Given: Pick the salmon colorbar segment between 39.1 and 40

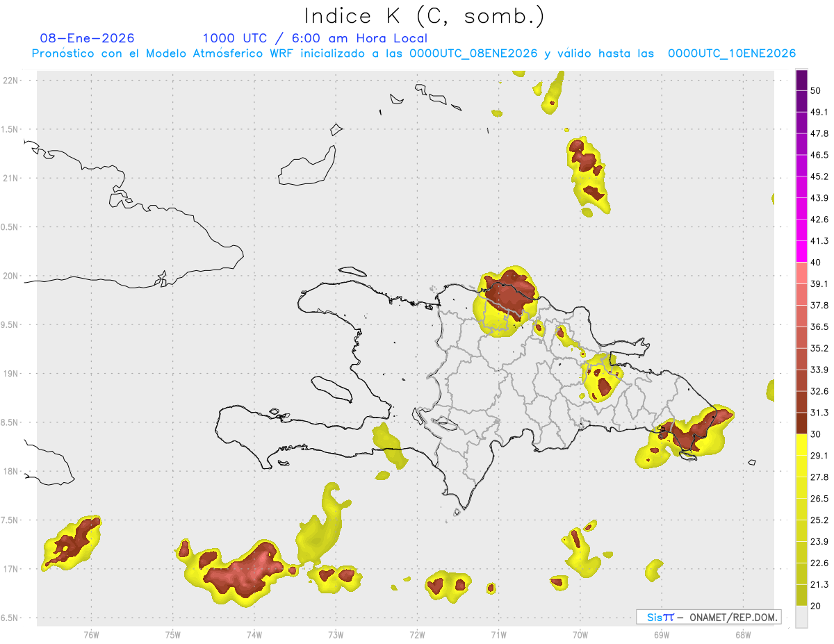Looking at the screenshot, I should 801,273.
